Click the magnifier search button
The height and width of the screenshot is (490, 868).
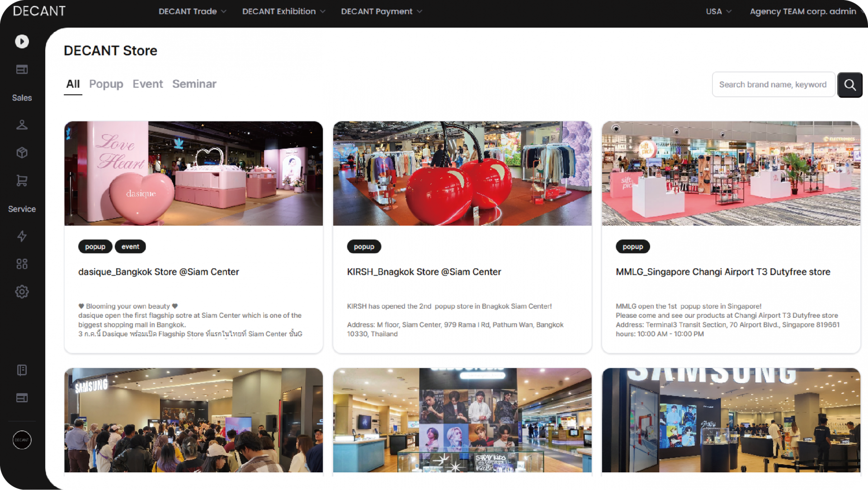pos(849,85)
